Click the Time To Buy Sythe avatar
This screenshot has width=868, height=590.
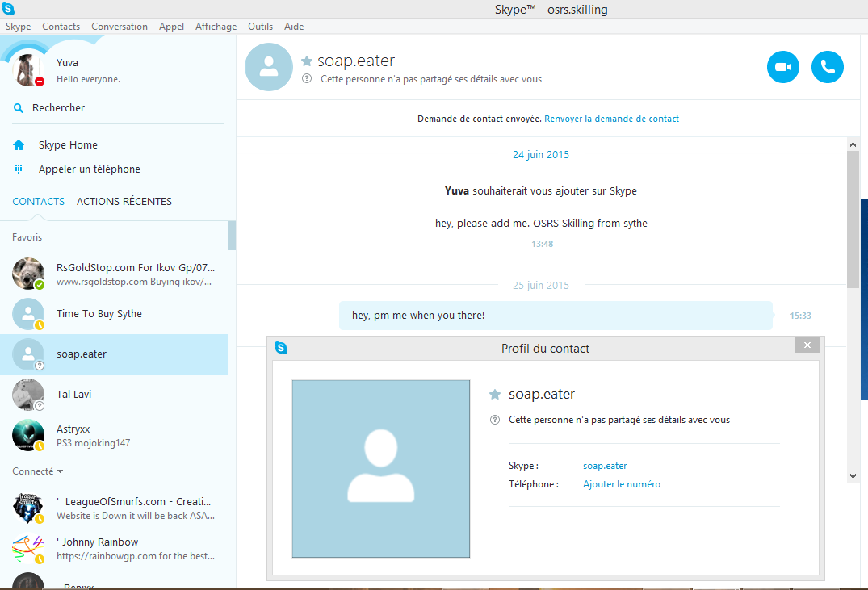(28, 314)
